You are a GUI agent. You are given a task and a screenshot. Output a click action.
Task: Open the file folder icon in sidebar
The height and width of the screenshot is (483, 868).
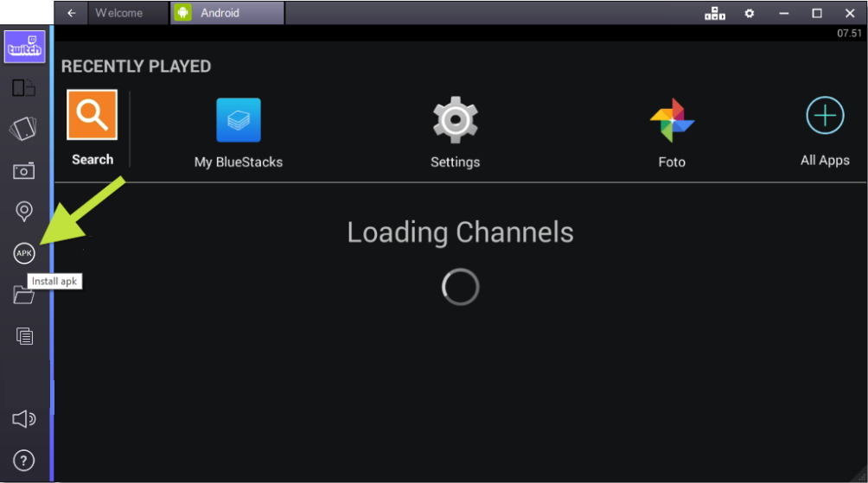click(23, 295)
